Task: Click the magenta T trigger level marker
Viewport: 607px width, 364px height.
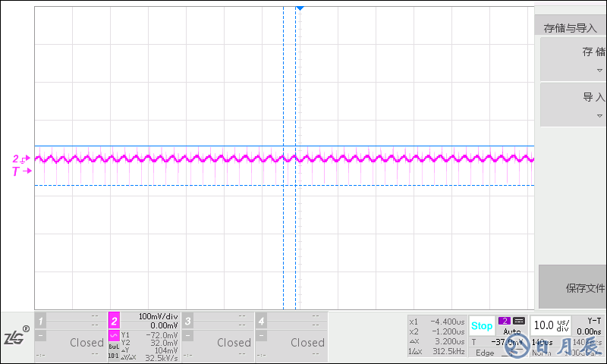Action: [20, 172]
